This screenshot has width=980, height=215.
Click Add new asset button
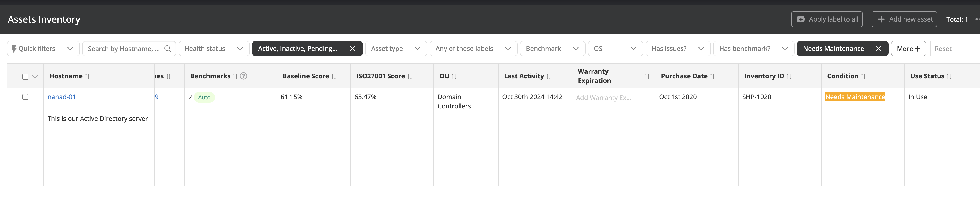pyautogui.click(x=904, y=19)
